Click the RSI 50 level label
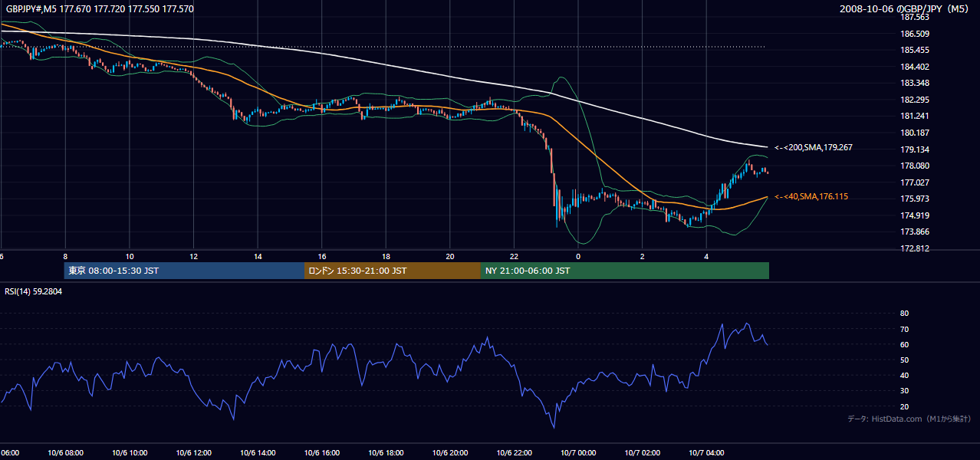The width and height of the screenshot is (980, 460). [x=904, y=360]
